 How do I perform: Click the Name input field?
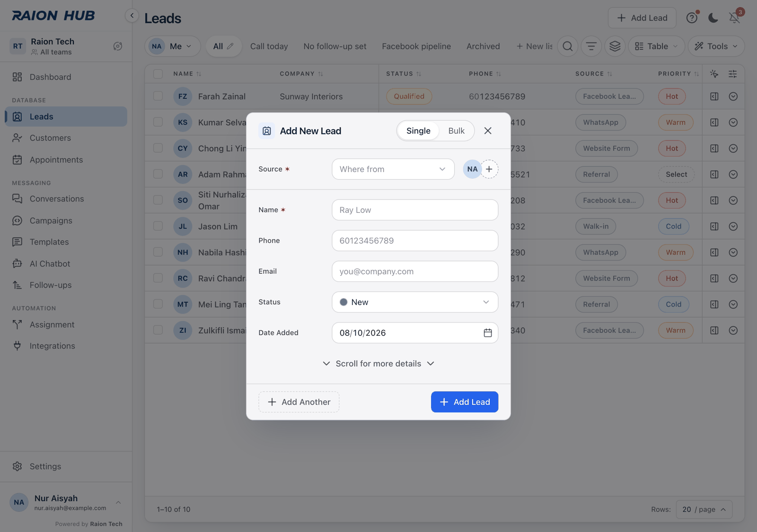(415, 210)
